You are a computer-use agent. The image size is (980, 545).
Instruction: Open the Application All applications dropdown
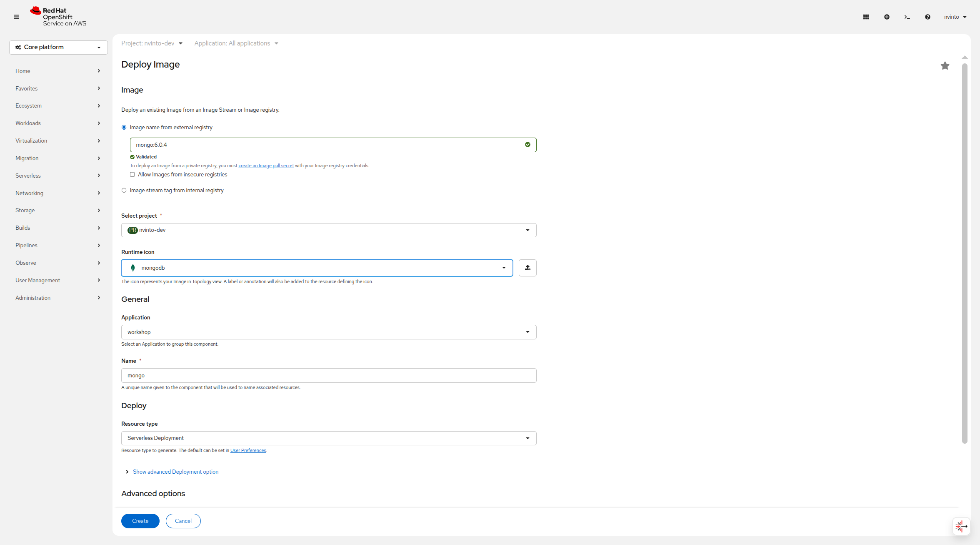(x=236, y=43)
